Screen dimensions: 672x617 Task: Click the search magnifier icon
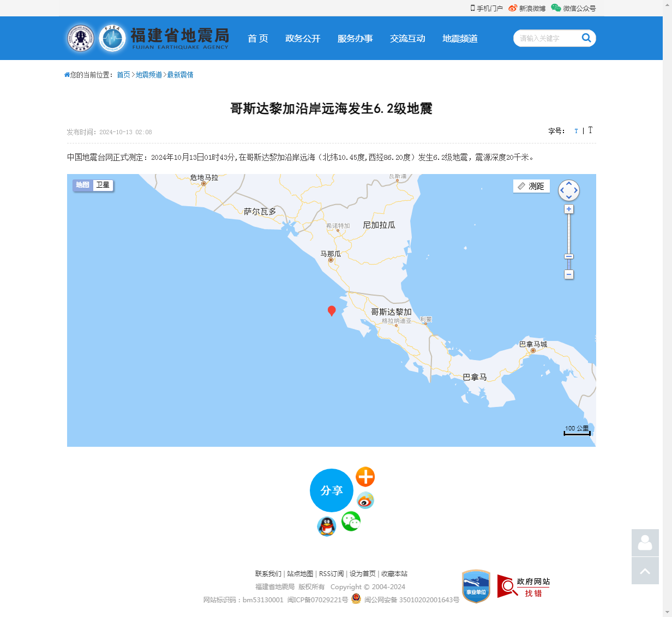(x=586, y=38)
